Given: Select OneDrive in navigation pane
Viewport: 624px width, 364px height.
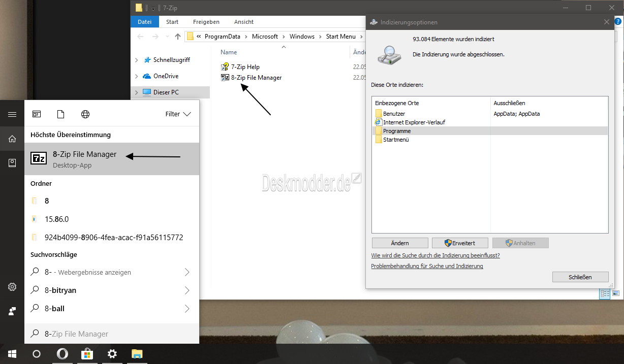Looking at the screenshot, I should coord(166,76).
